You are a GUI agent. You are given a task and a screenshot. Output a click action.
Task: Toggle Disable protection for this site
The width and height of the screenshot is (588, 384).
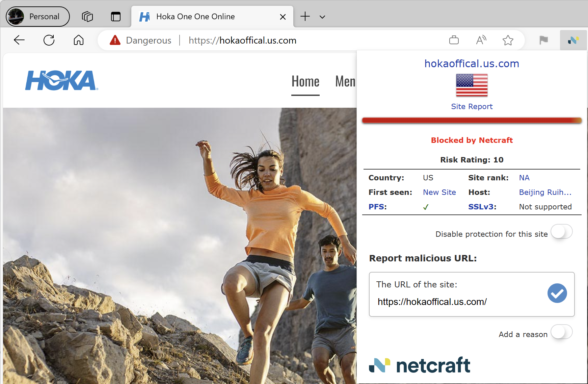pyautogui.click(x=561, y=232)
